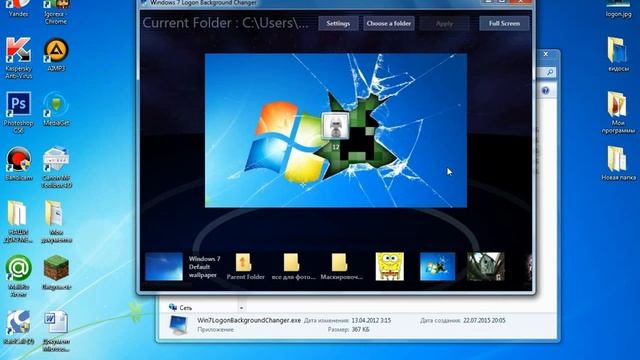The height and width of the screenshot is (360, 640).
Task: Select the SpongeBob wallpaper thumbnail
Action: click(389, 267)
